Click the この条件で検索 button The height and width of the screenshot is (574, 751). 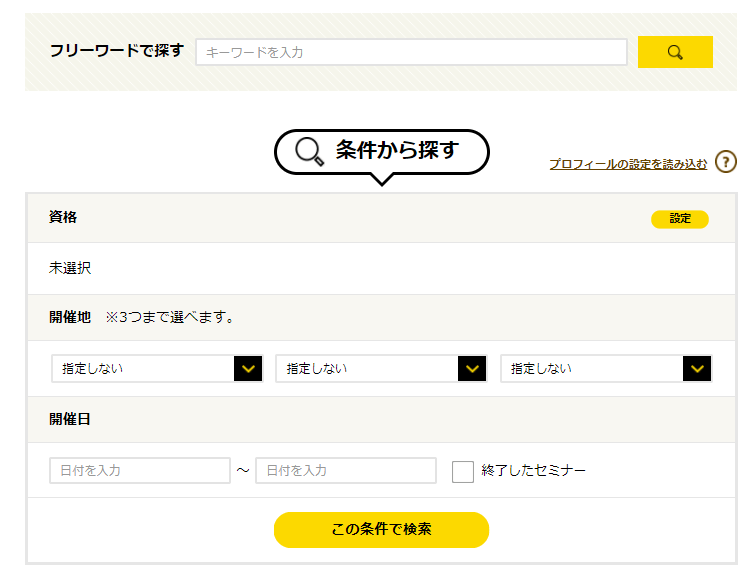pos(381,529)
